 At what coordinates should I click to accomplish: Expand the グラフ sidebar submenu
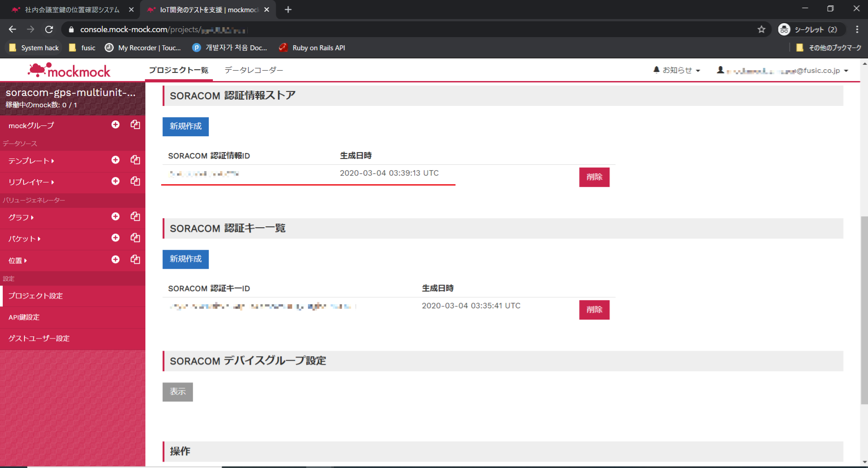(21, 217)
